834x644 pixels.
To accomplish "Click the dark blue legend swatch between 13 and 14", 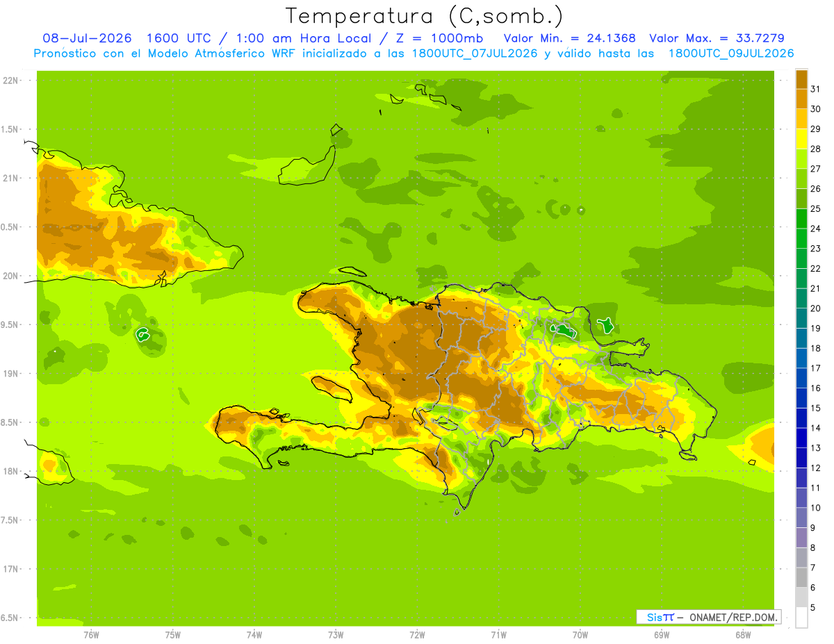I will click(801, 438).
